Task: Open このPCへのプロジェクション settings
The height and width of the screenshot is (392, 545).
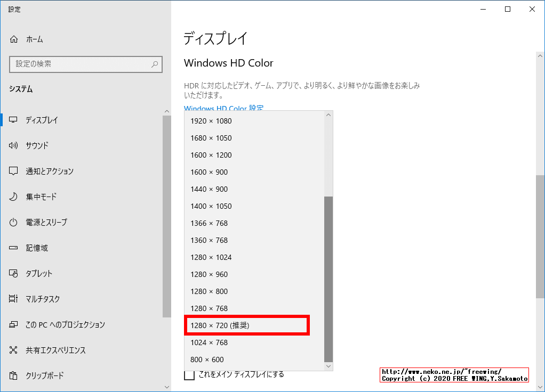Action: pyautogui.click(x=13, y=324)
